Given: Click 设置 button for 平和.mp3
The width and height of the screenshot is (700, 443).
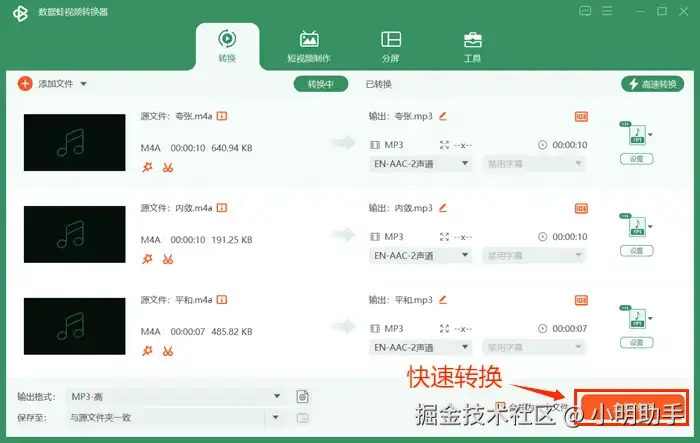Looking at the screenshot, I should [637, 343].
